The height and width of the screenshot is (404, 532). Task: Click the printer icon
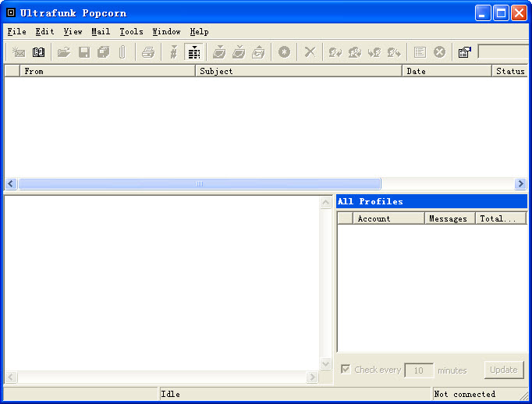click(148, 52)
